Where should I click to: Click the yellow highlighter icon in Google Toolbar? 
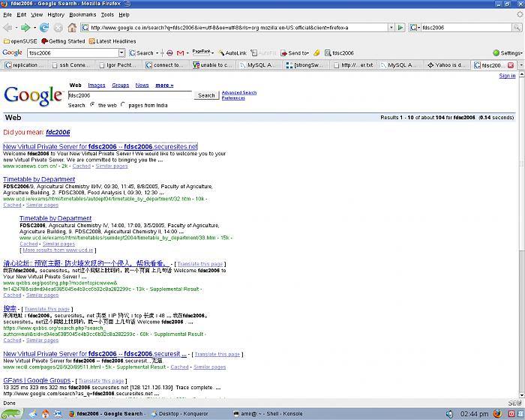[x=316, y=53]
